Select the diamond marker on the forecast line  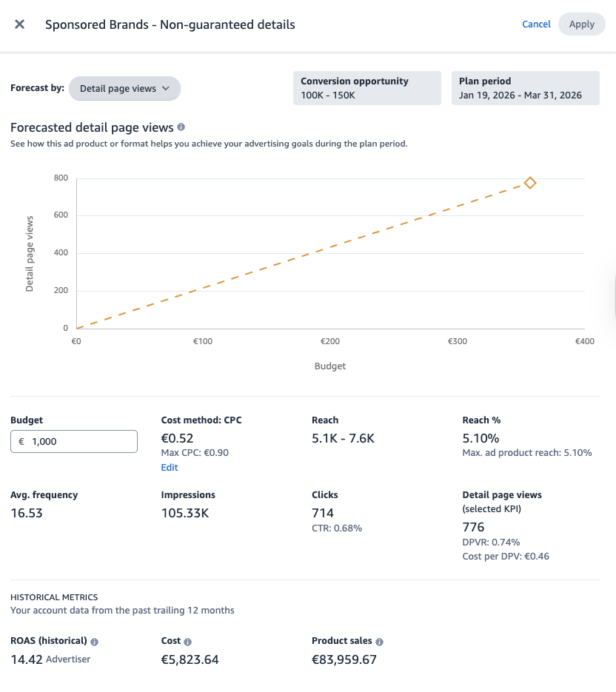click(531, 182)
